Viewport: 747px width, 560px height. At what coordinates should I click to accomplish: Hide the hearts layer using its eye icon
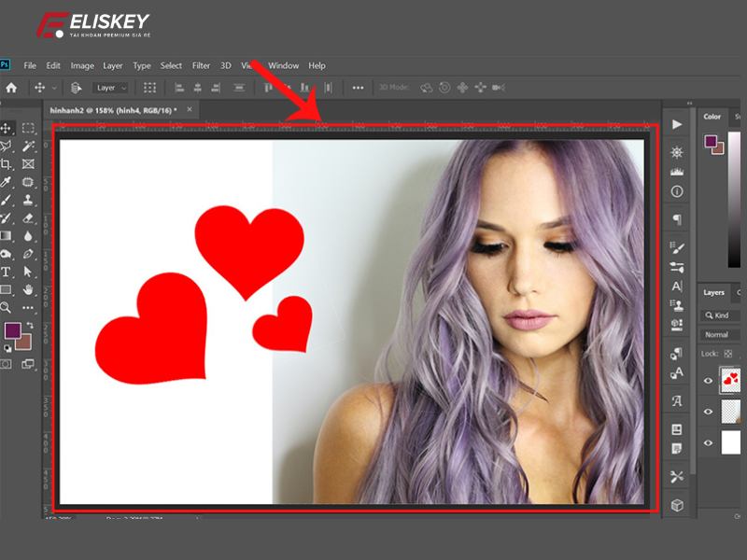pyautogui.click(x=707, y=380)
